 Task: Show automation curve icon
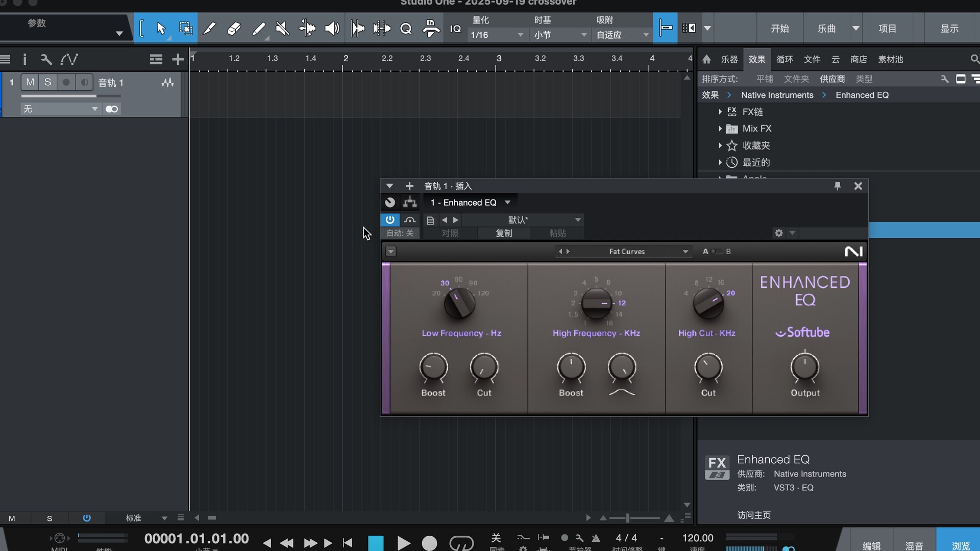pos(69,60)
